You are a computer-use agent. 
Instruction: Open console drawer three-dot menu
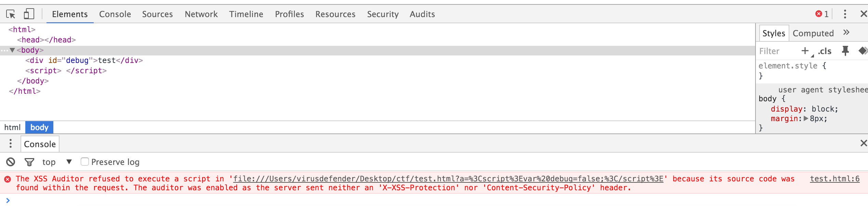click(11, 143)
